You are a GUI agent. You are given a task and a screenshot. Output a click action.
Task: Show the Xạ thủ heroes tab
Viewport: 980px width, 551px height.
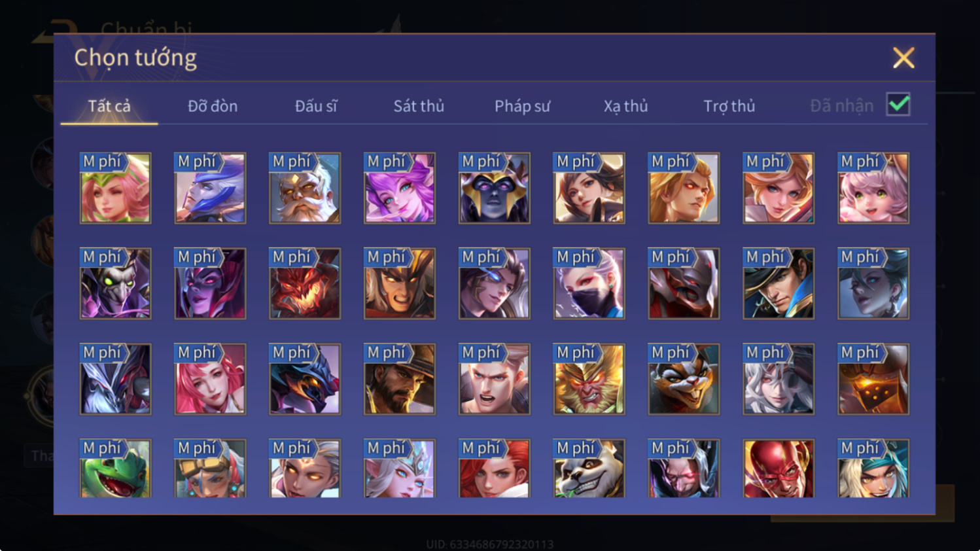(625, 106)
